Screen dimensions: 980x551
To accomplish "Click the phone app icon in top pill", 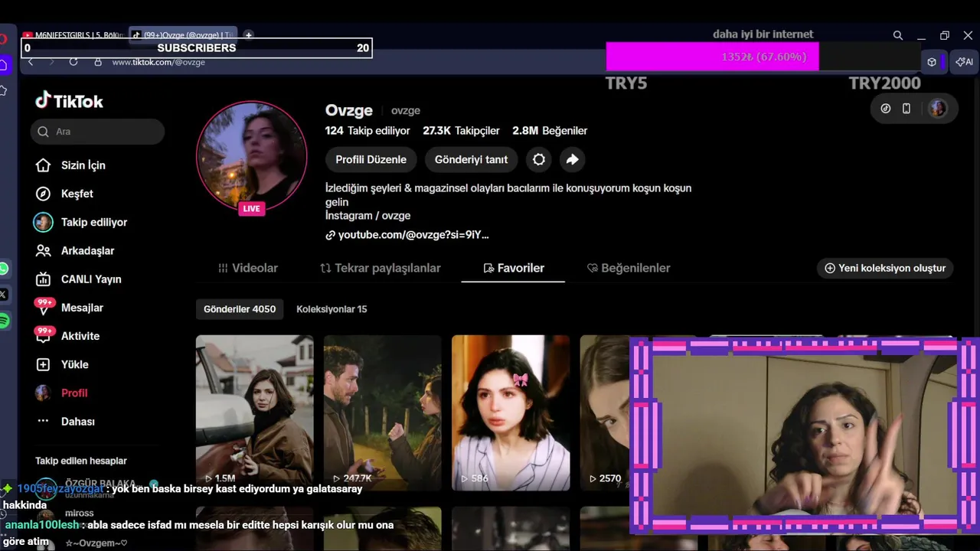I will point(906,109).
